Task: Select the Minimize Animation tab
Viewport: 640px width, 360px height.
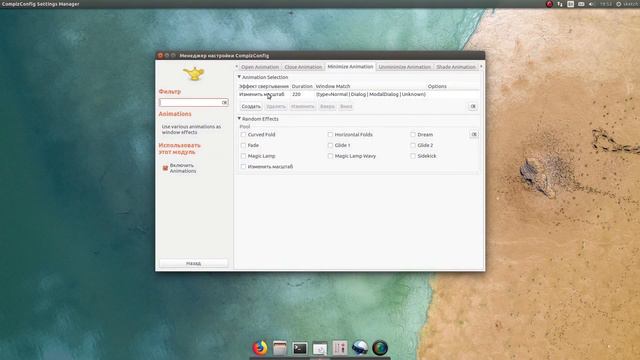Action: [x=350, y=67]
